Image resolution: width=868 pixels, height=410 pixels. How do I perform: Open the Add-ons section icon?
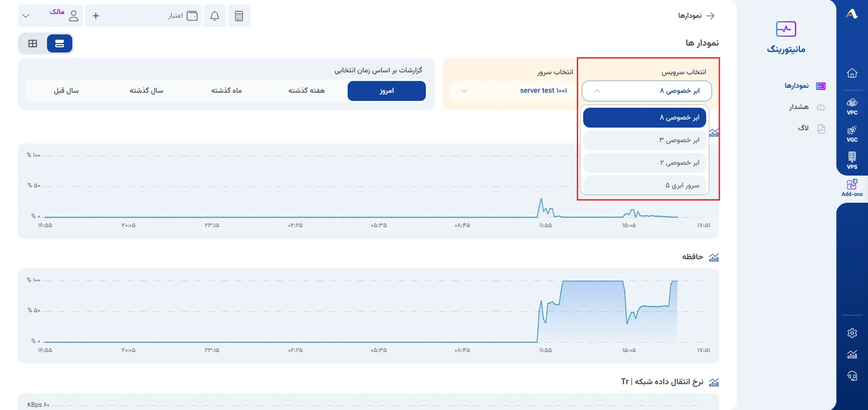tap(852, 188)
